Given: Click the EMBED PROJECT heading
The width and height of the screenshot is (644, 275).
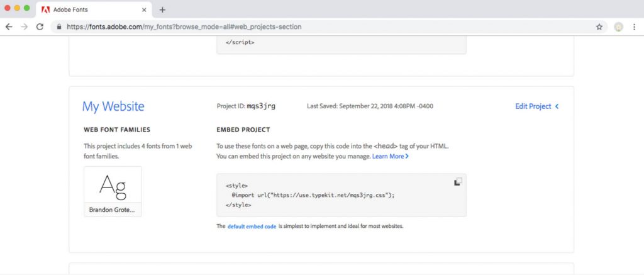Looking at the screenshot, I should click(243, 130).
